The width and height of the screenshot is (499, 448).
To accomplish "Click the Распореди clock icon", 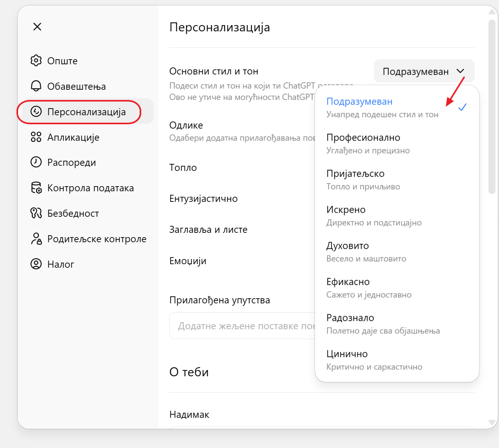I will (36, 162).
